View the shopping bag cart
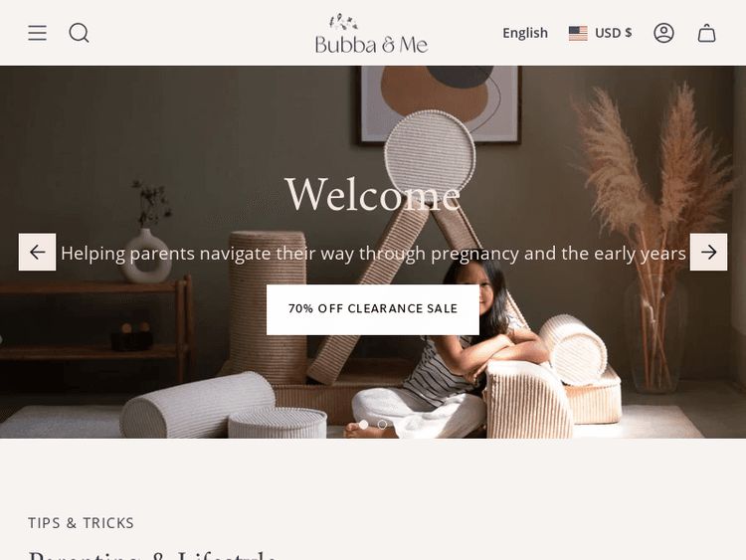Image resolution: width=746 pixels, height=560 pixels. [x=706, y=33]
